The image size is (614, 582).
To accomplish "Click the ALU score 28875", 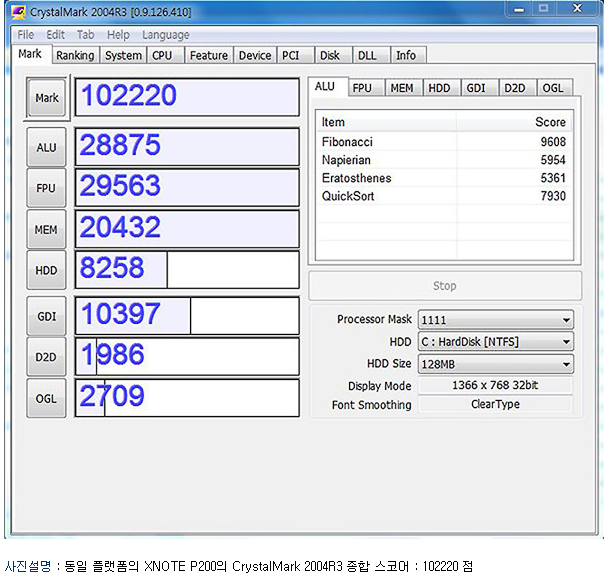I will pyautogui.click(x=187, y=147).
